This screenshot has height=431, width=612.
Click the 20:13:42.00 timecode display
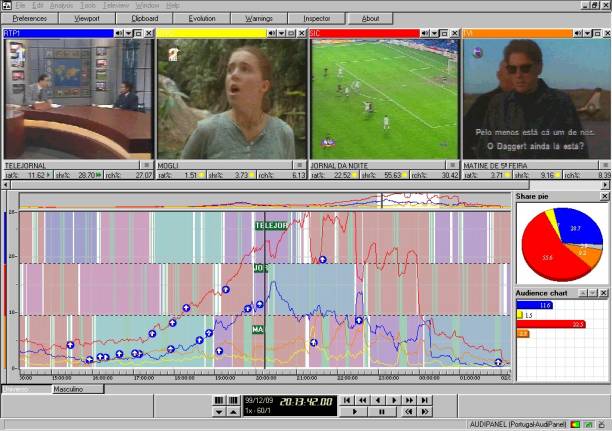click(306, 402)
